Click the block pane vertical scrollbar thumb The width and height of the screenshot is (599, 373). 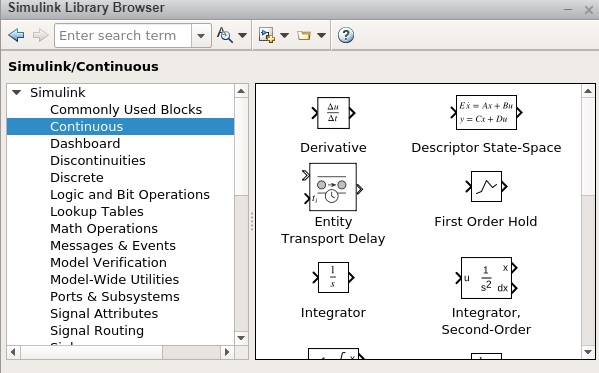[x=588, y=147]
